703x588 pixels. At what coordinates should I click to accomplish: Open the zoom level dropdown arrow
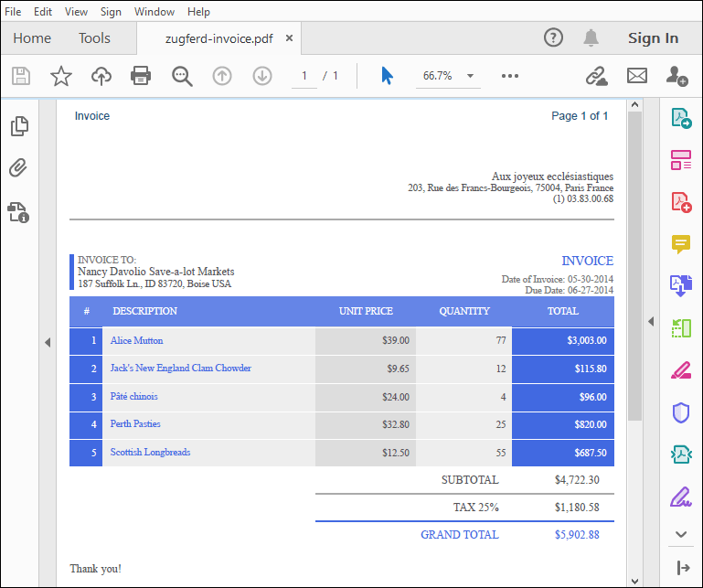470,76
